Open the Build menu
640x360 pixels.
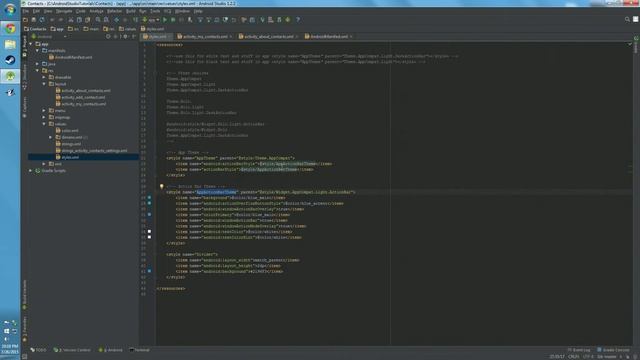pos(131,11)
